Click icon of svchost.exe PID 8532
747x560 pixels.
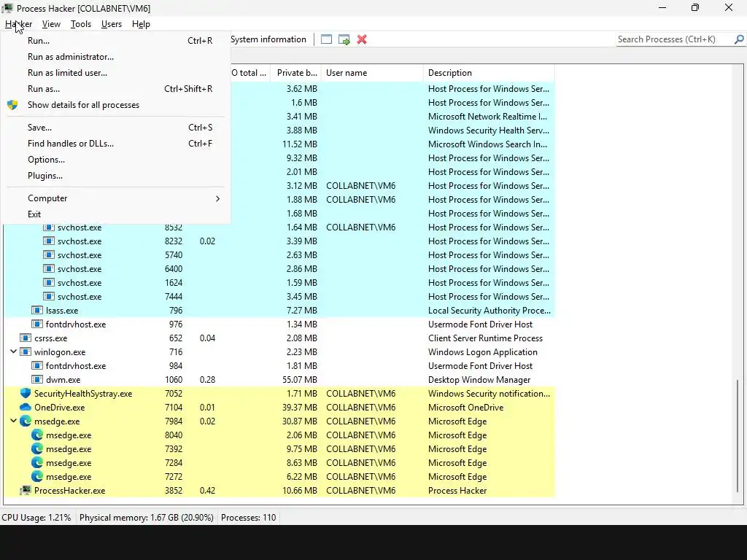49,227
